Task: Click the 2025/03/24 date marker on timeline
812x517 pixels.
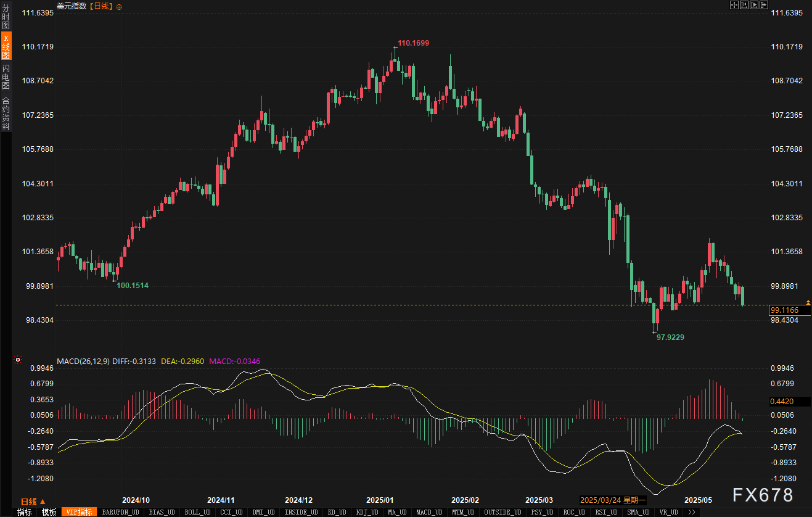Action: tap(613, 500)
